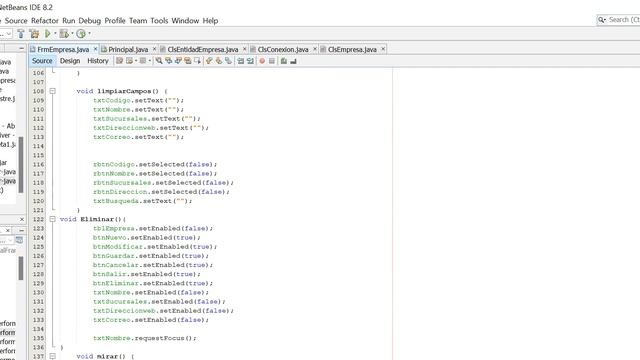Click Shift Line Right icon
This screenshot has height=360, width=640.
click(251, 61)
